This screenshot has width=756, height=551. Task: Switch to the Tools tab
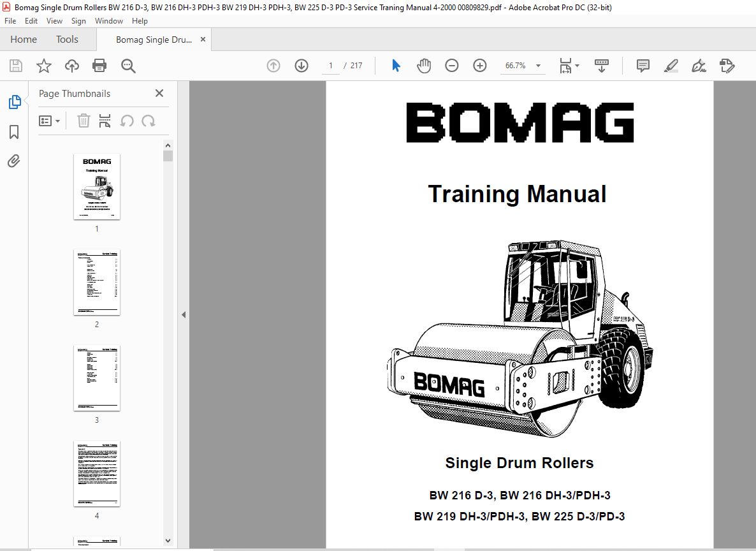click(x=67, y=39)
